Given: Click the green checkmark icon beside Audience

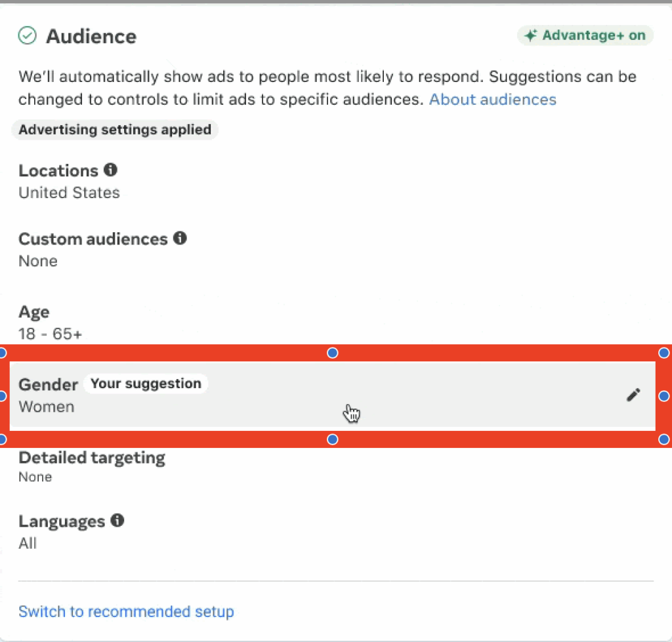Looking at the screenshot, I should point(27,35).
